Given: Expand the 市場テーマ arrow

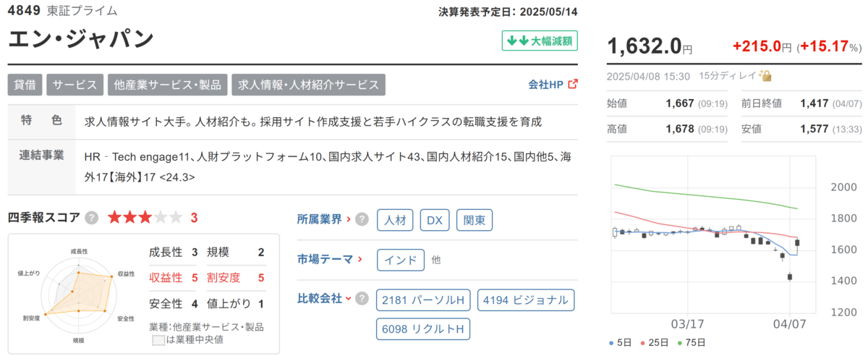Looking at the screenshot, I should pyautogui.click(x=360, y=259).
